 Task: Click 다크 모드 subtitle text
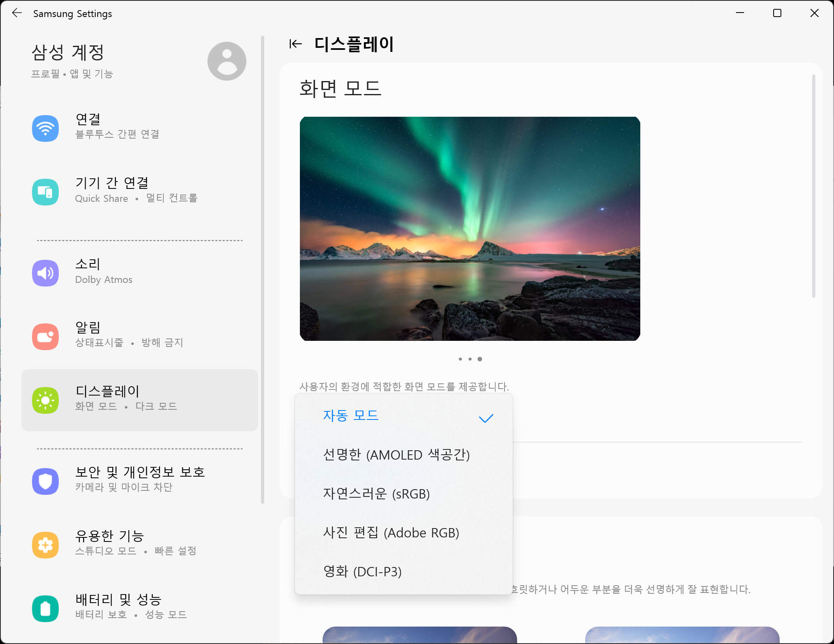[x=156, y=407]
